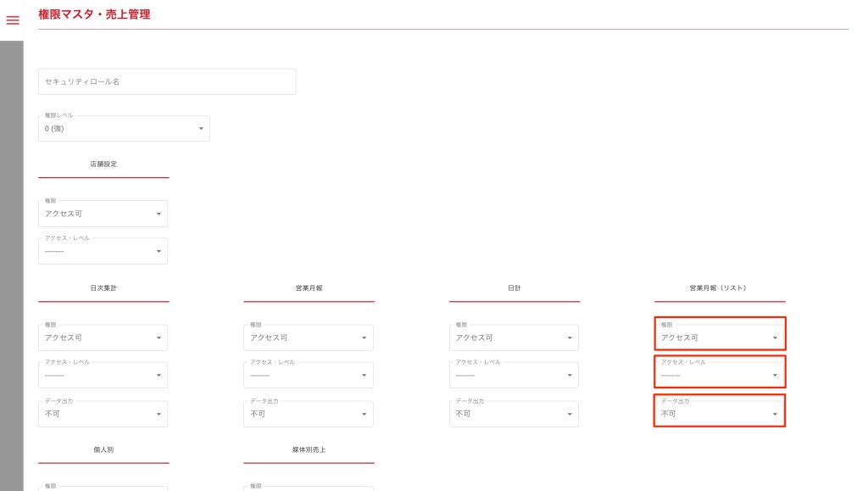
Task: Open 権限 dropdown under 営業月報
Action: tap(309, 338)
